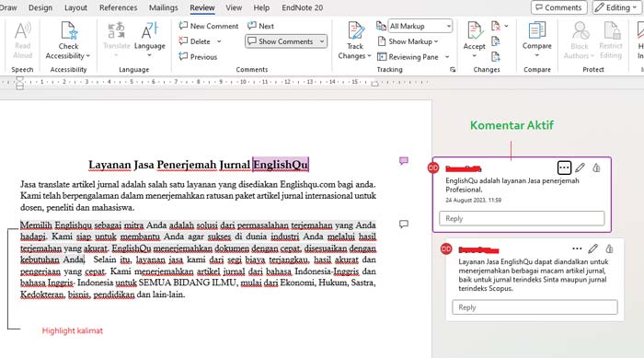This screenshot has width=644, height=358.
Task: Switch to EndNote 20 tab
Action: point(303,7)
